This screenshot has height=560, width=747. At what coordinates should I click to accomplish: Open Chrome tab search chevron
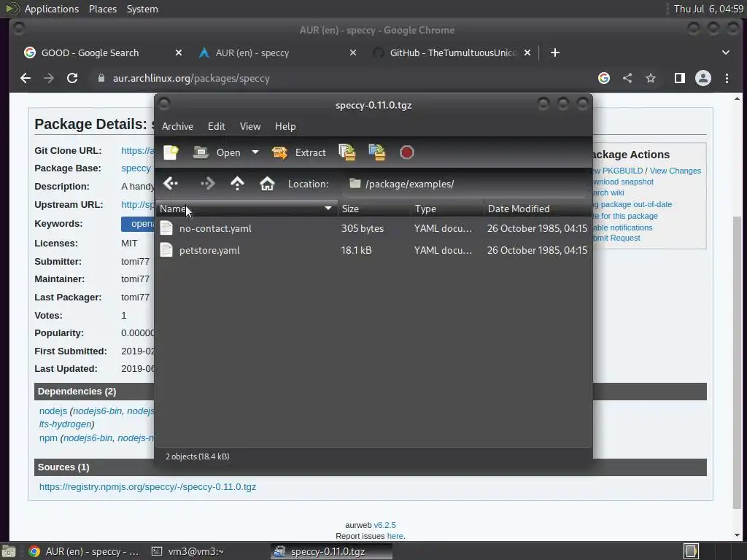(726, 52)
